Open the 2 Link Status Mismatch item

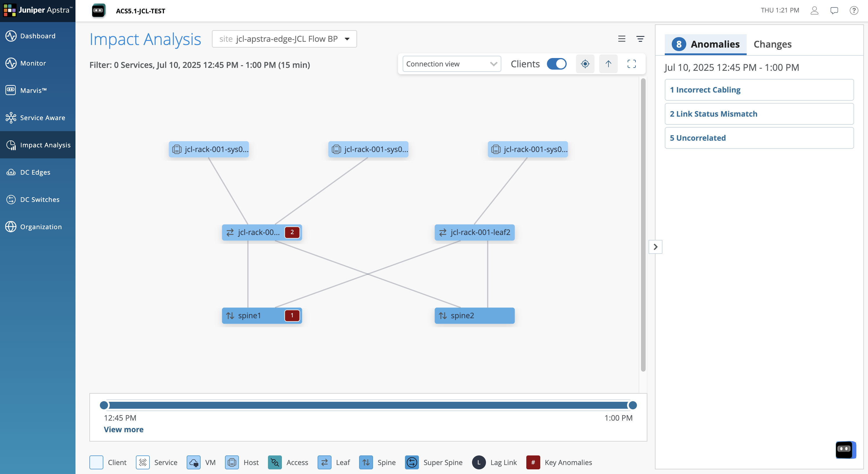(759, 114)
